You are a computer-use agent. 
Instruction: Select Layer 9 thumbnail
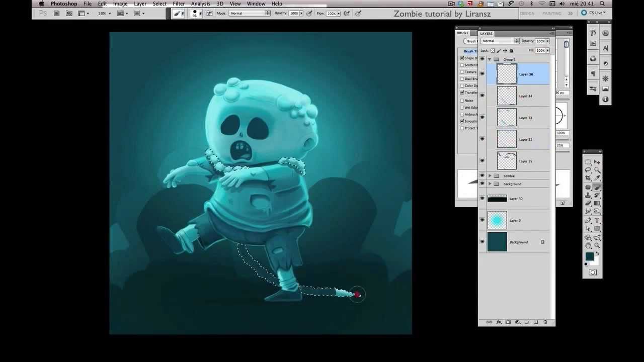[x=497, y=220]
